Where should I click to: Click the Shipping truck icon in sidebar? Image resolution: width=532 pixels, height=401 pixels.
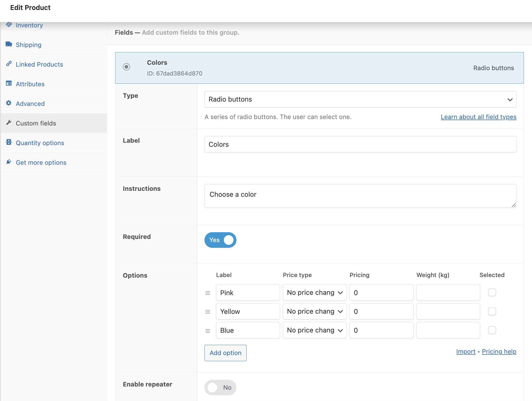[x=9, y=45]
